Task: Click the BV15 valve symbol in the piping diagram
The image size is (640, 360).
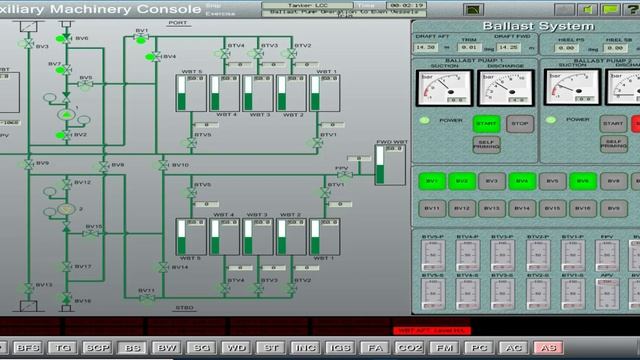Action: coord(91,233)
